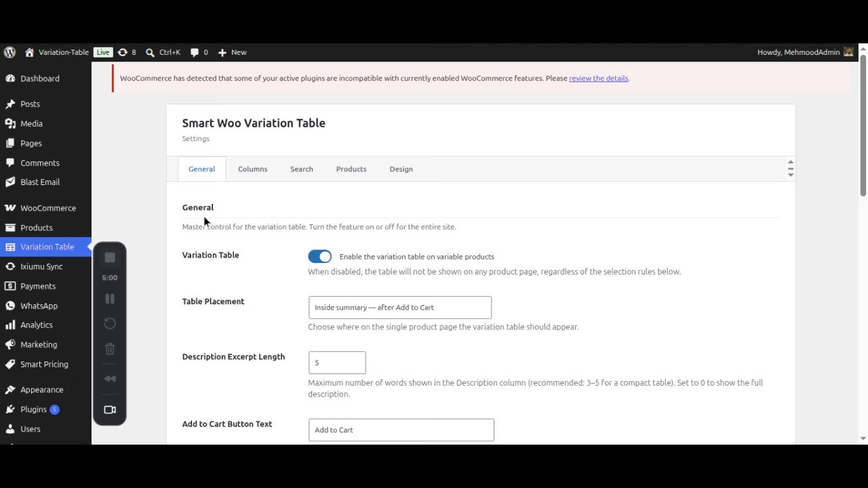Click the scrollbar down arrow at bottom
The height and width of the screenshot is (488, 868).
(863, 439)
